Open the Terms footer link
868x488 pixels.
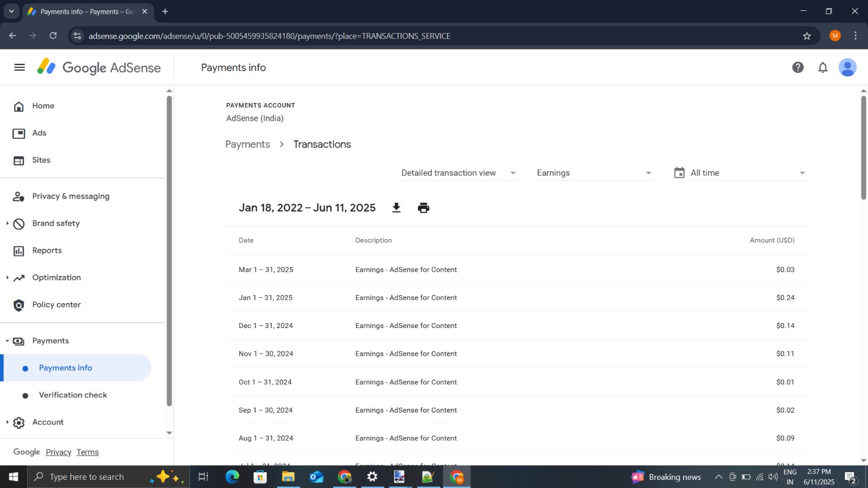(x=87, y=452)
